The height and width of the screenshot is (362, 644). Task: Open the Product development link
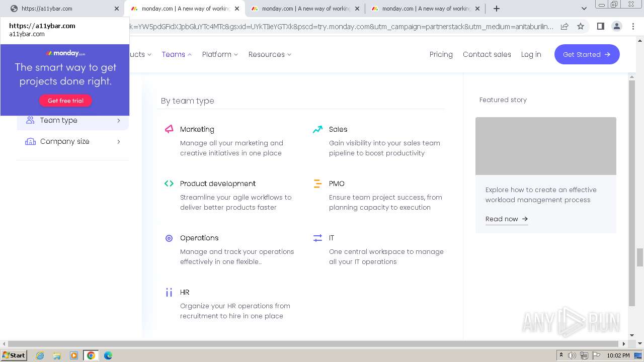(218, 184)
